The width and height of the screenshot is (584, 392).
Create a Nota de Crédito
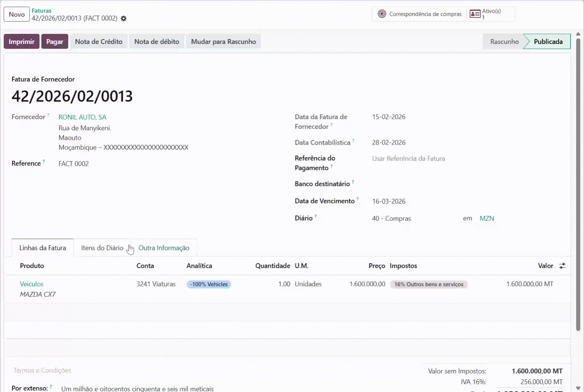pos(98,42)
